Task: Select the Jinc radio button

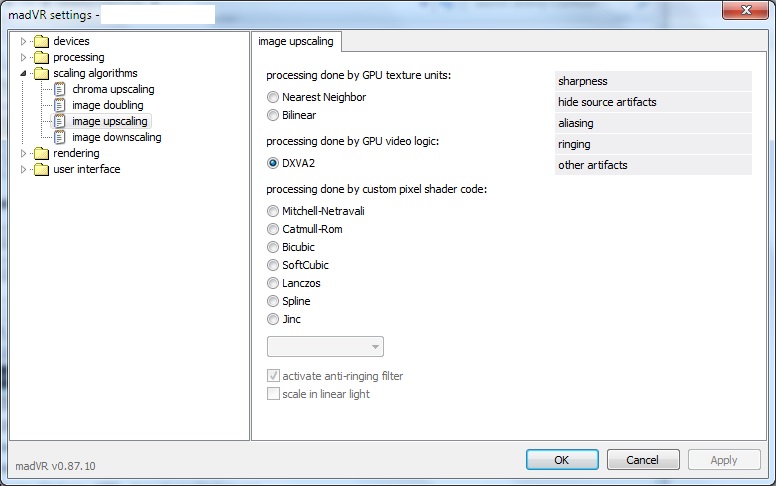Action: tap(273, 320)
